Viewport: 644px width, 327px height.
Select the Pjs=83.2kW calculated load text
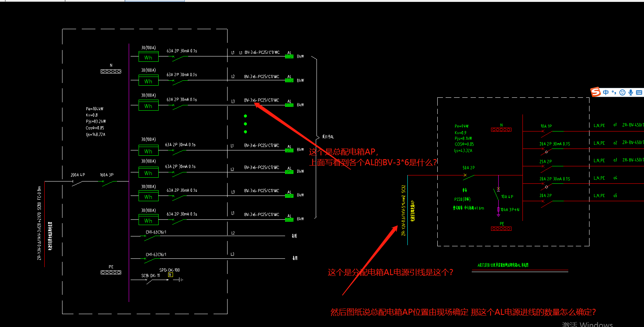(96, 122)
